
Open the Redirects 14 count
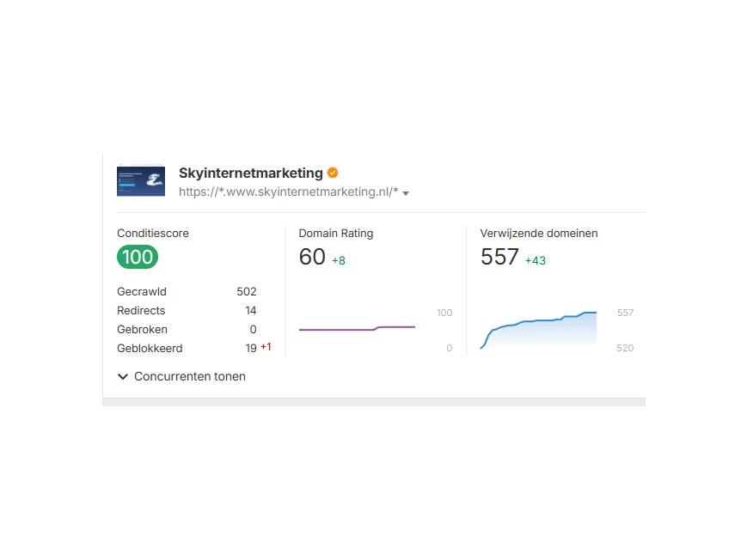click(250, 311)
